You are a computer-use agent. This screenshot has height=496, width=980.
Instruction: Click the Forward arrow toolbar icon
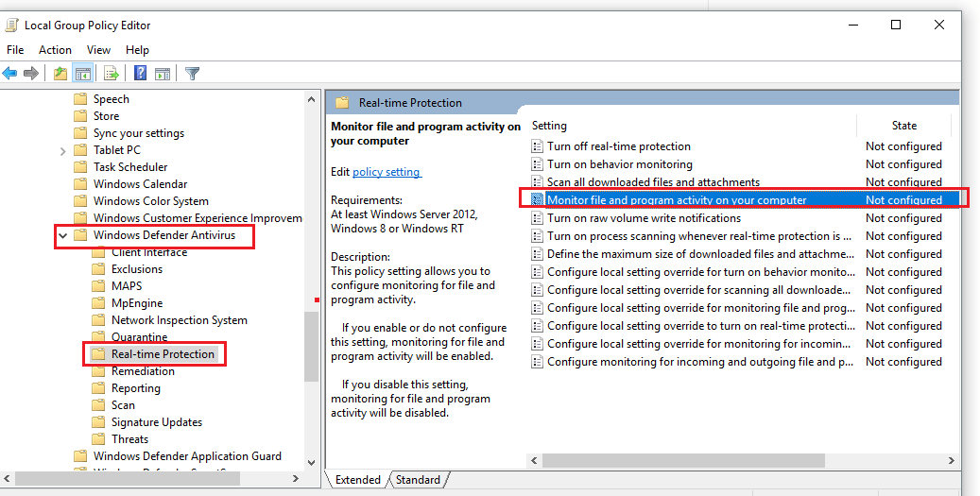pyautogui.click(x=30, y=74)
